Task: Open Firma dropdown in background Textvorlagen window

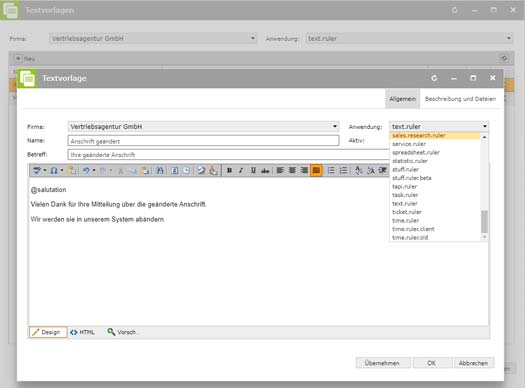Action: pos(253,38)
